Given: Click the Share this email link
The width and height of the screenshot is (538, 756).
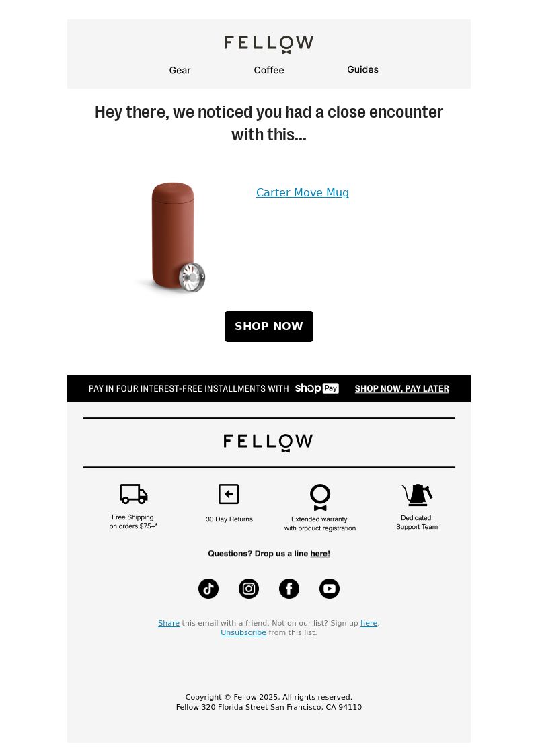Looking at the screenshot, I should click(169, 623).
